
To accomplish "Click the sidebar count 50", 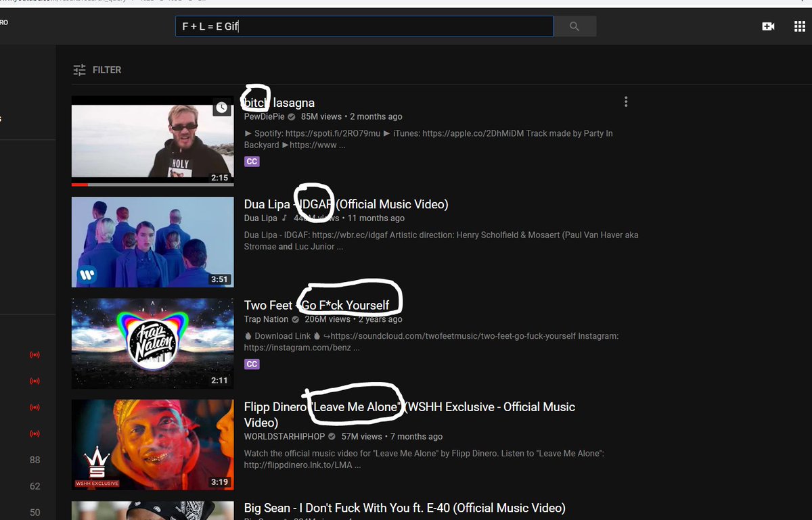I will [35, 513].
